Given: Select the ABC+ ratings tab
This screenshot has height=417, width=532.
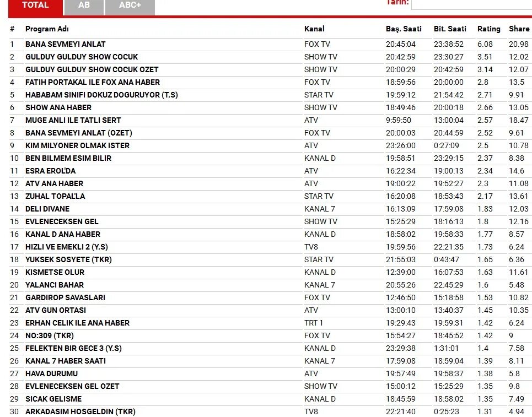Looking at the screenshot, I should pyautogui.click(x=130, y=7).
